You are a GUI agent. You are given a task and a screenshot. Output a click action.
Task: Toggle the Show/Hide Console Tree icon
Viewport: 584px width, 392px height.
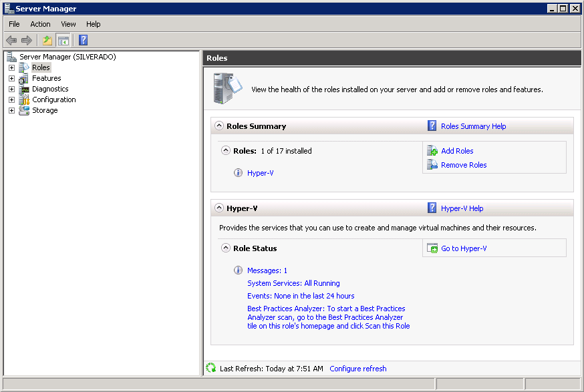[63, 40]
